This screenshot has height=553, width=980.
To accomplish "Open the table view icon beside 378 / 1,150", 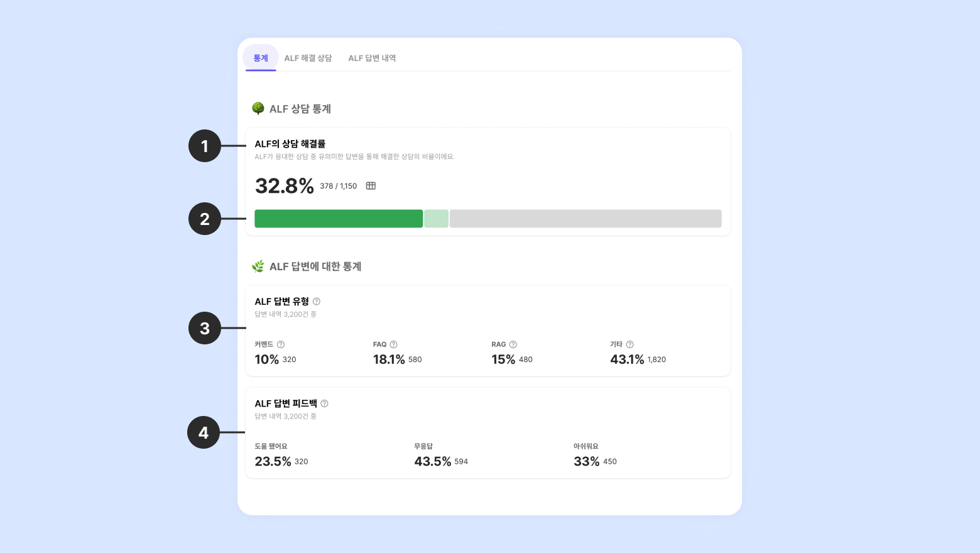I will [x=371, y=186].
